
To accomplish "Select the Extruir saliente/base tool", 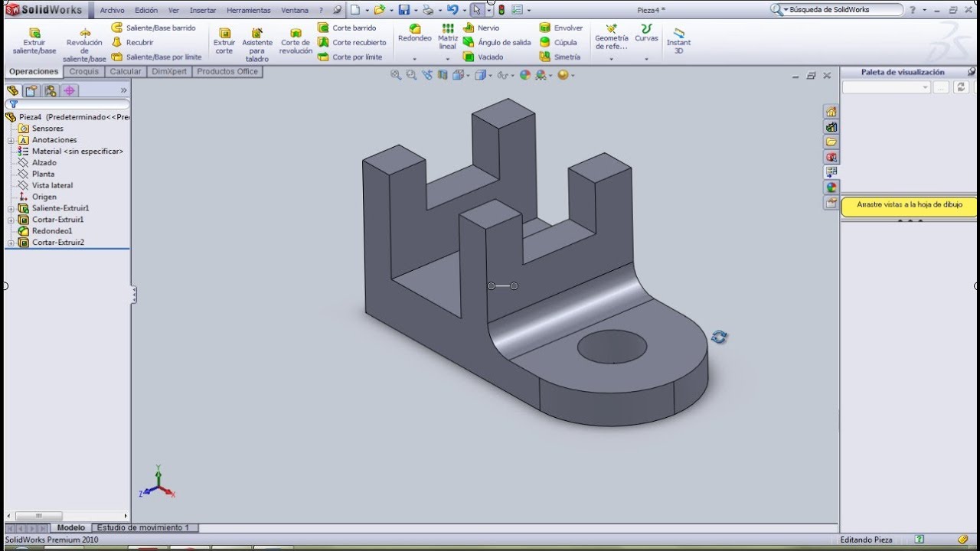I will (34, 41).
